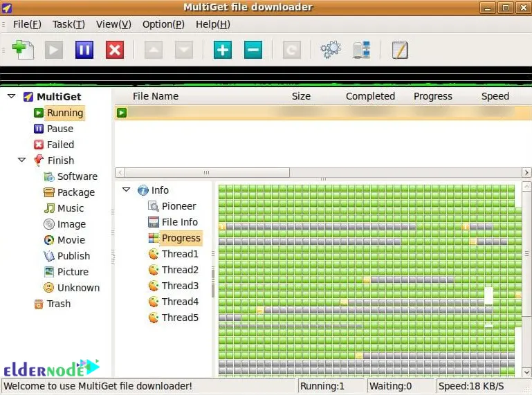Sort by File Name column header

pos(156,96)
